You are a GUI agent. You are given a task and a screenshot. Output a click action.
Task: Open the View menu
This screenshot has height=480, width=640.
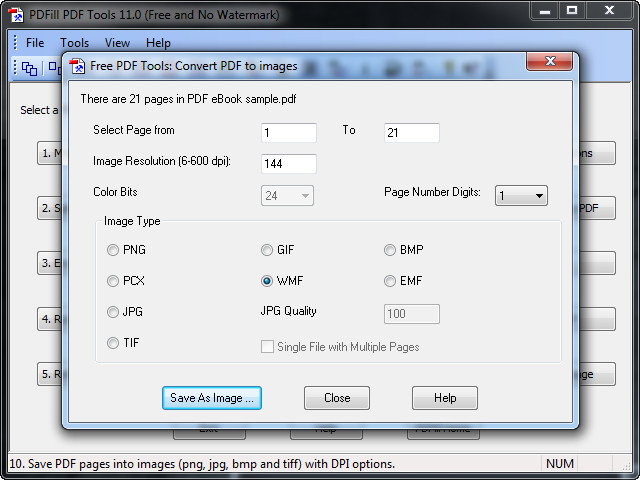point(117,43)
